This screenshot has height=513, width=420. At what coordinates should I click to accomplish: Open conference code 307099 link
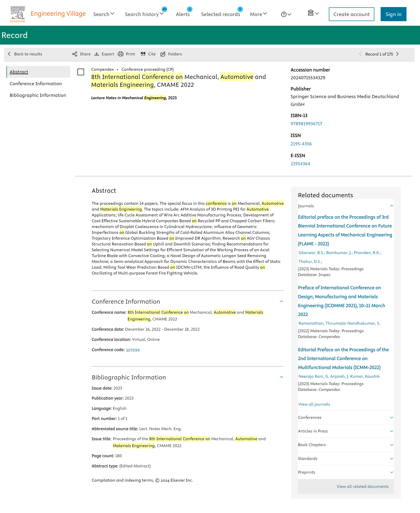133,350
